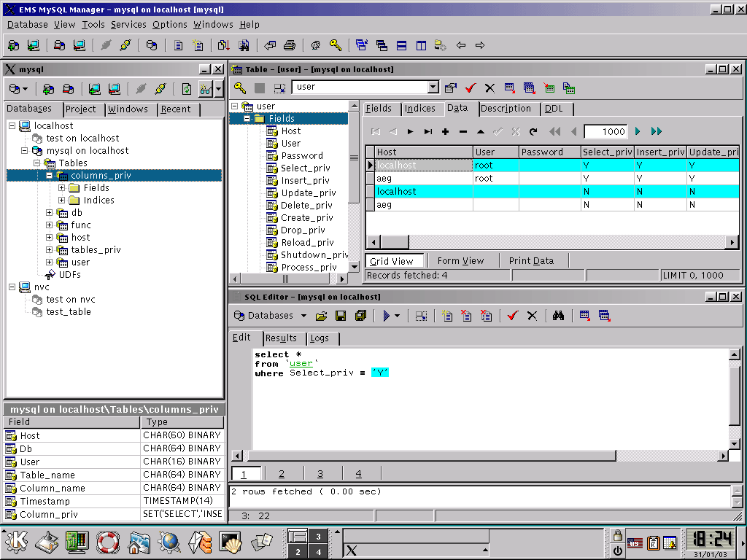The height and width of the screenshot is (560, 747).
Task: Click the data grid horizontal scrollbar thumb
Action: coord(394,242)
